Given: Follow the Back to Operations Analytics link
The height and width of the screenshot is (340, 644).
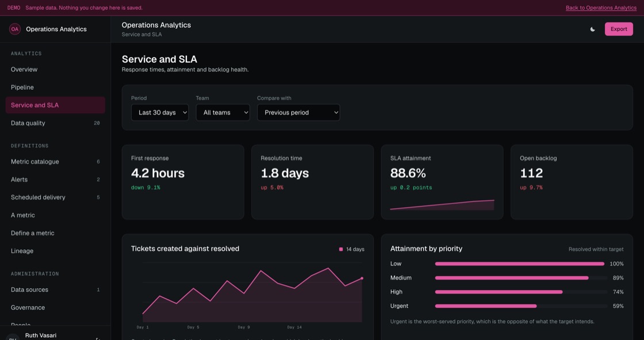Looking at the screenshot, I should click(601, 8).
